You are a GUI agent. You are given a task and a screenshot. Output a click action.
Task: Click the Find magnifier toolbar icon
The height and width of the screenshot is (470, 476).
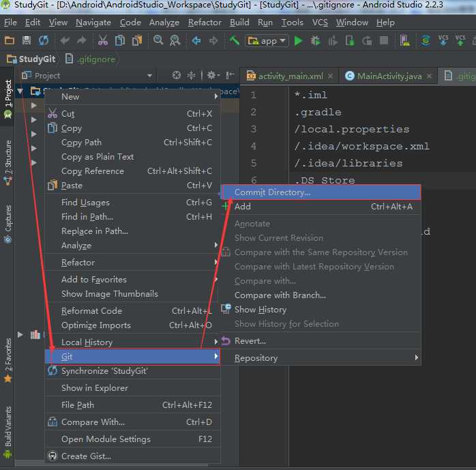(x=158, y=40)
